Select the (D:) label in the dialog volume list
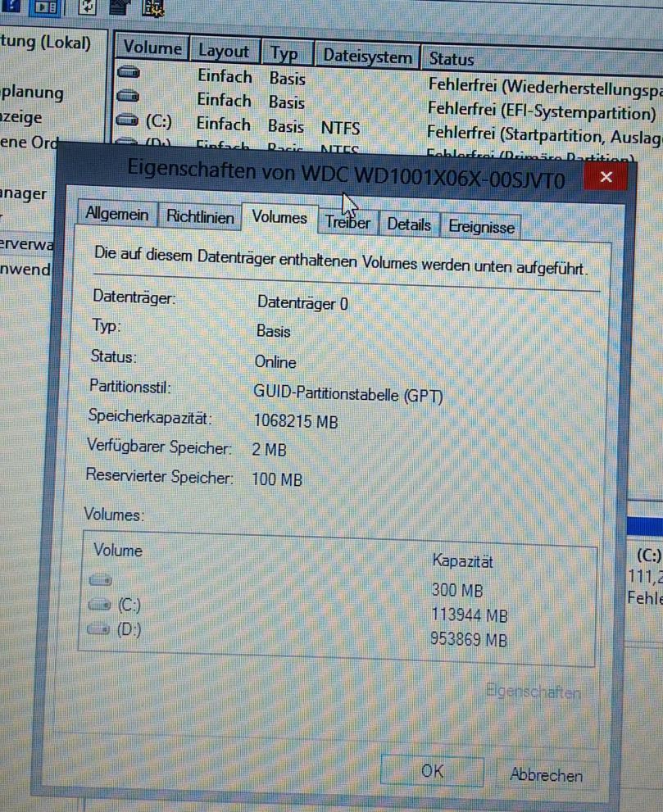This screenshot has height=812, width=663. pos(129,630)
